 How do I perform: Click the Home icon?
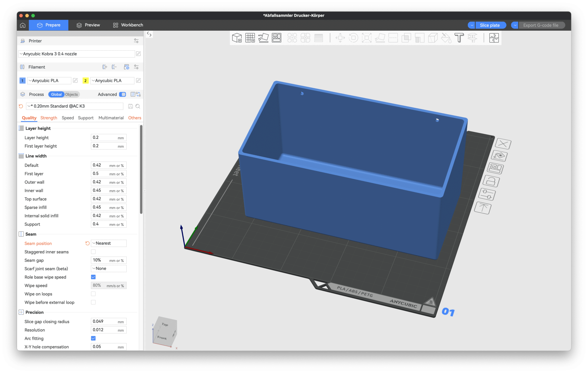coord(23,25)
